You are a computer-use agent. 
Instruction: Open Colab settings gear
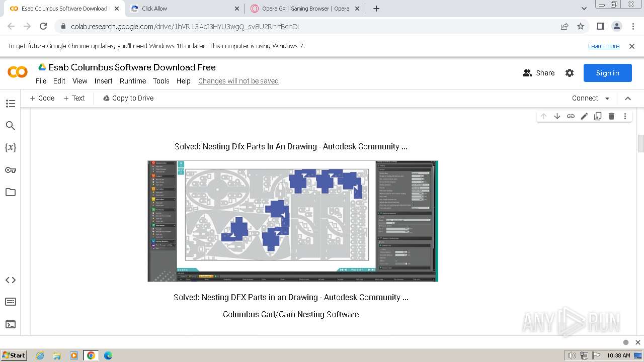570,73
